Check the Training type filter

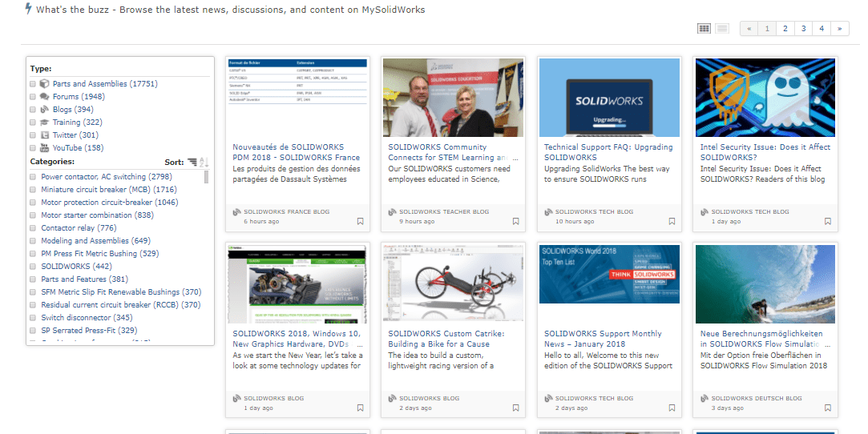[x=33, y=123]
